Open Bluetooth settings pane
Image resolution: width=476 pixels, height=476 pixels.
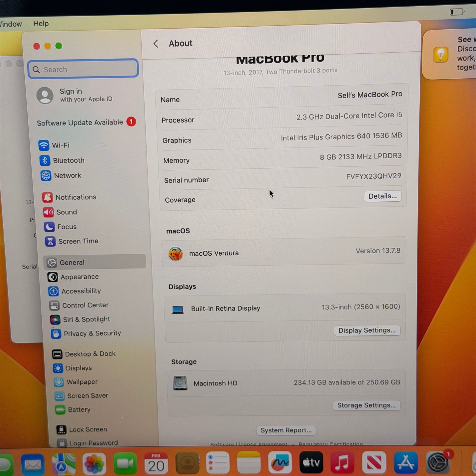(62, 160)
